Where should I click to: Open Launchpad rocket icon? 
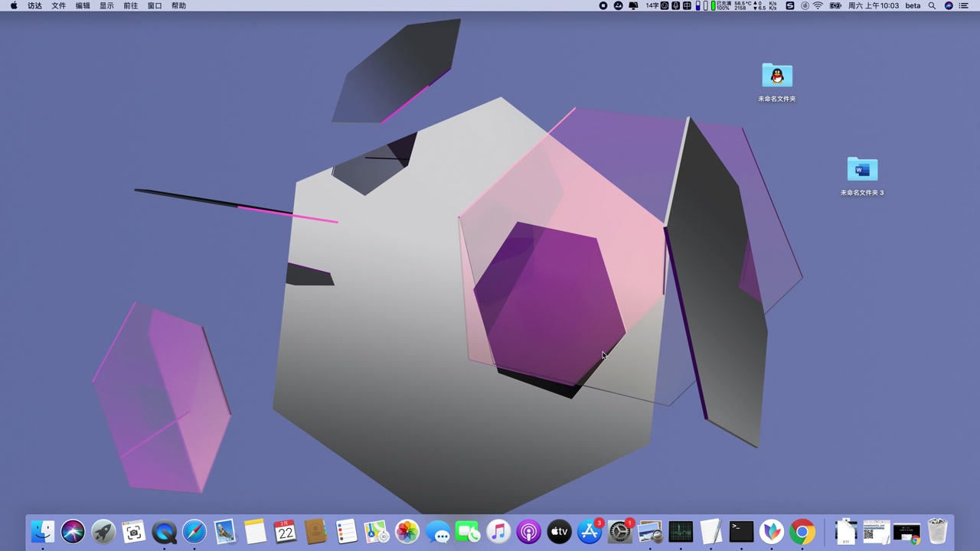coord(103,531)
